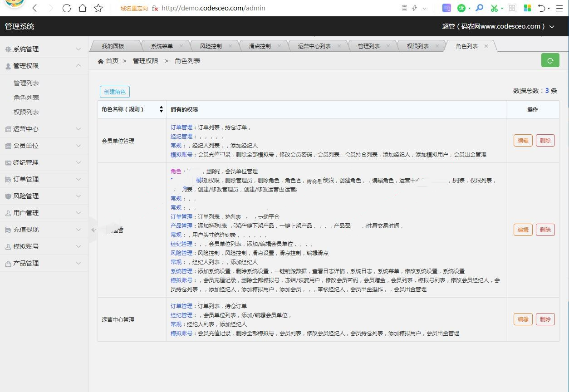Image resolution: width=569 pixels, height=392 pixels.
Task: Click the browser home icon
Action: (82, 8)
